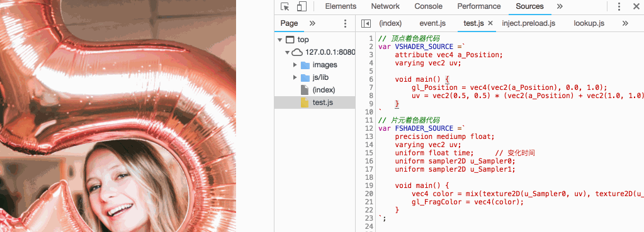644x232 pixels.
Task: Select the 127.0.0.1:8080 origin label
Action: coord(330,52)
